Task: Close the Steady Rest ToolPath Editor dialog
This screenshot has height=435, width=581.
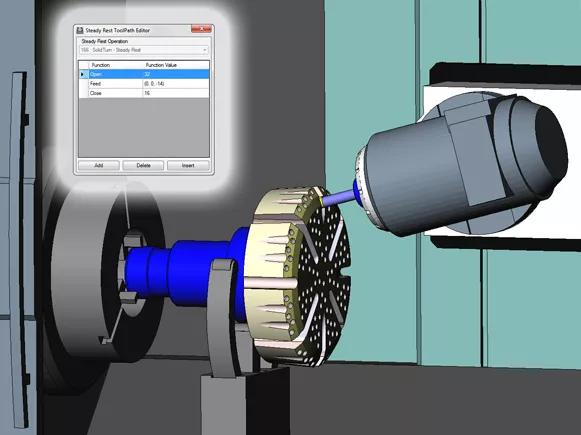Action: click(202, 29)
